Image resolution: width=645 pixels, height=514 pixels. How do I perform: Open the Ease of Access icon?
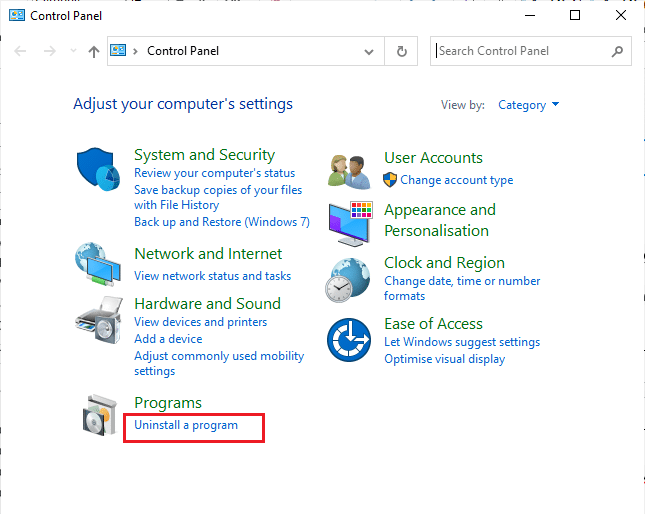(349, 340)
